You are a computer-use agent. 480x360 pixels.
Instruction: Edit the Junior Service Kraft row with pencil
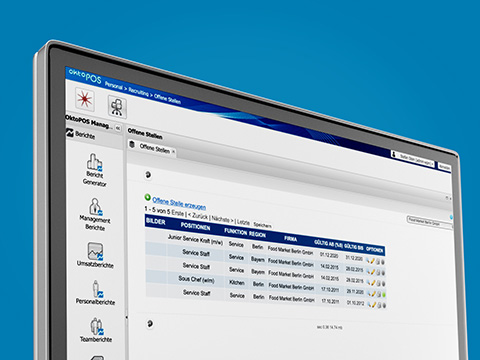pyautogui.click(x=373, y=261)
